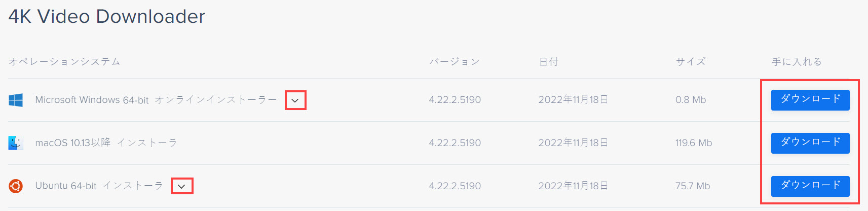Click the orange Ubuntu logo icon
The width and height of the screenshot is (868, 211).
[16, 186]
